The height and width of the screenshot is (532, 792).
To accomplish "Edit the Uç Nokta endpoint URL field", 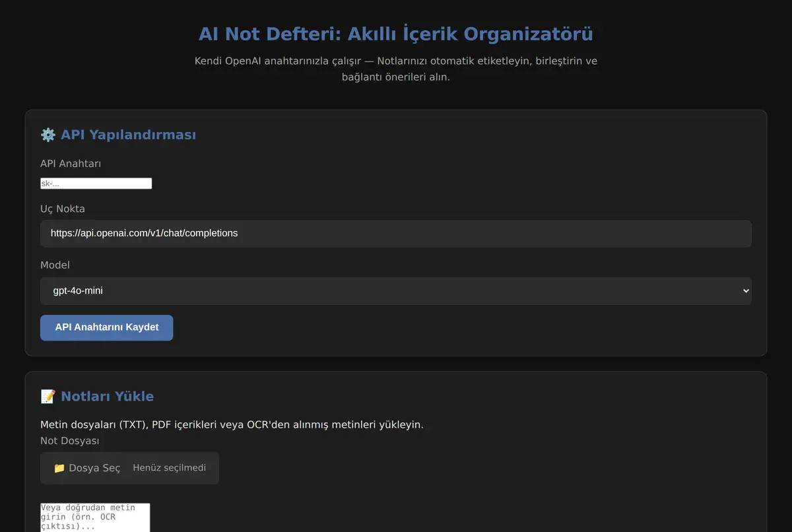I will pyautogui.click(x=396, y=234).
